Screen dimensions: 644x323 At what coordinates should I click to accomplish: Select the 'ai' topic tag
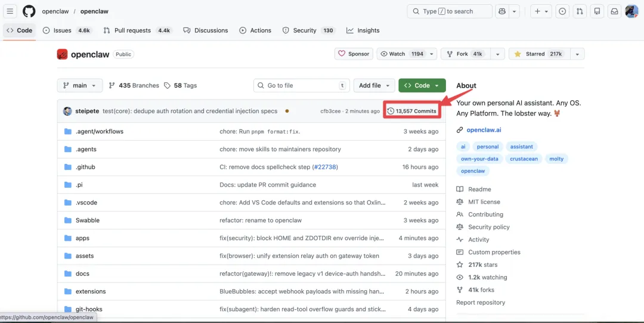(x=463, y=147)
